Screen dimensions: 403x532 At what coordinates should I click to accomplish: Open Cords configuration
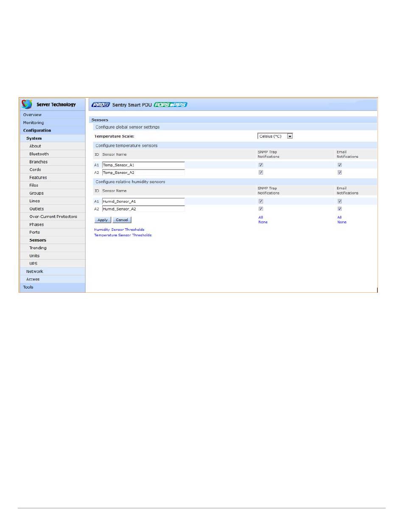pyautogui.click(x=53, y=170)
